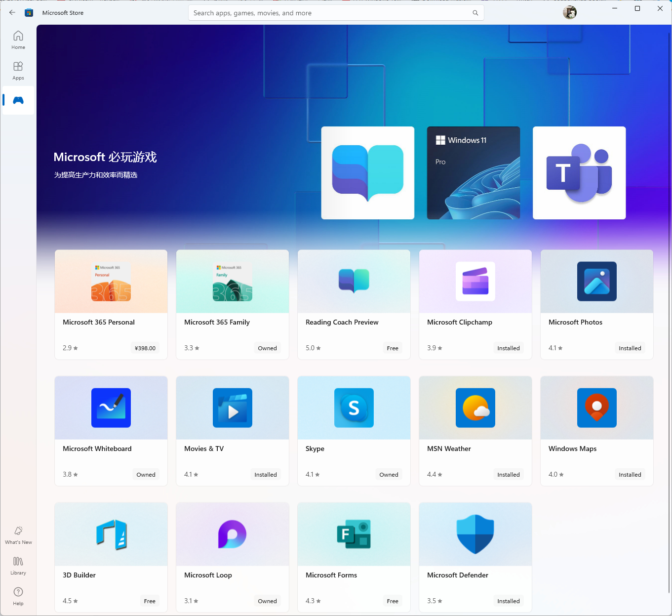Select the Gaming controller sidebar icon
Viewport: 672px width, 616px height.
click(x=18, y=100)
